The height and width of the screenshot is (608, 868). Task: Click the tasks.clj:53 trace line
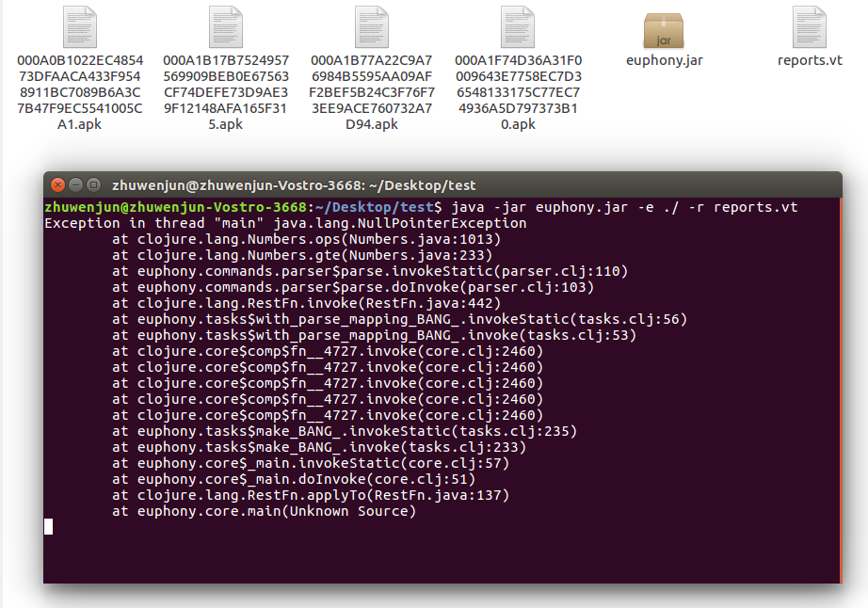pos(374,336)
